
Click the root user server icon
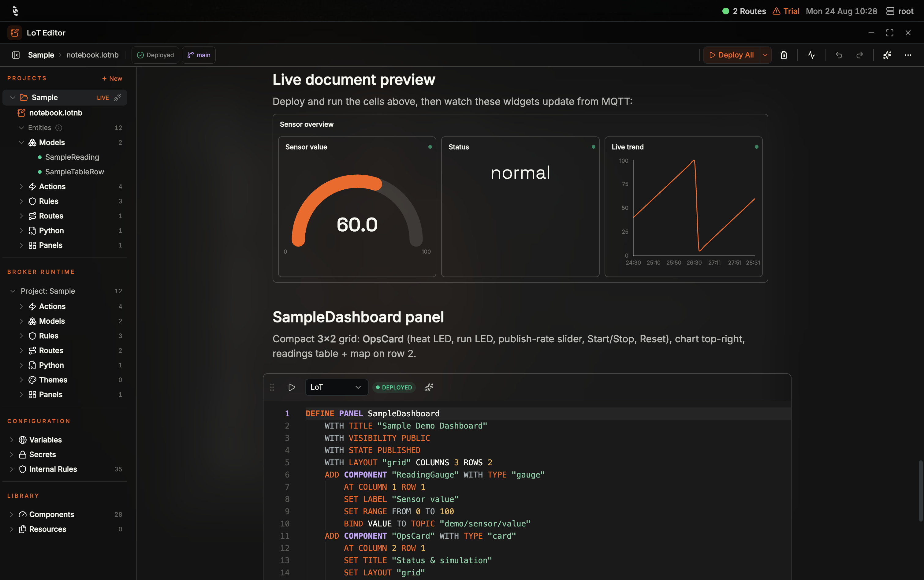tap(890, 11)
